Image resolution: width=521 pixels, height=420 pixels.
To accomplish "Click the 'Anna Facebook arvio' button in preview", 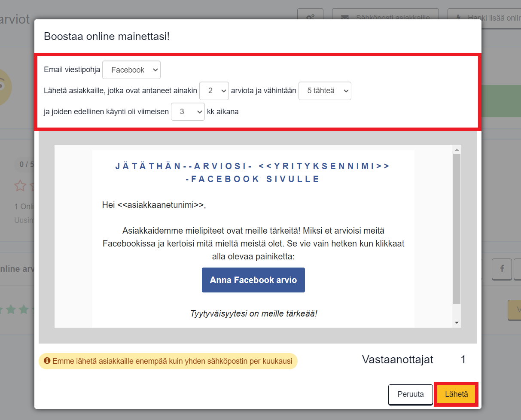I will click(253, 280).
